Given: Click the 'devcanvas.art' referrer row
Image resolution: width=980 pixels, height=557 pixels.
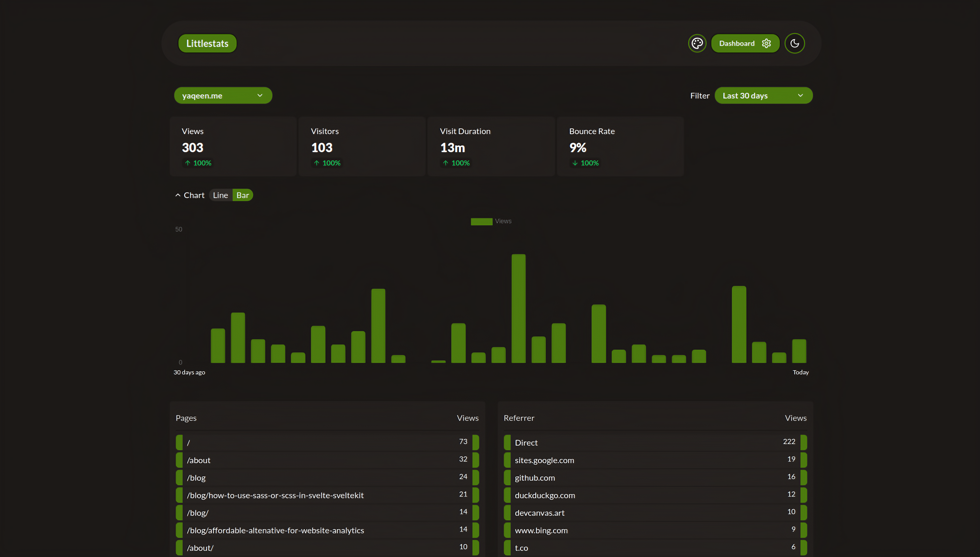Looking at the screenshot, I should tap(655, 513).
